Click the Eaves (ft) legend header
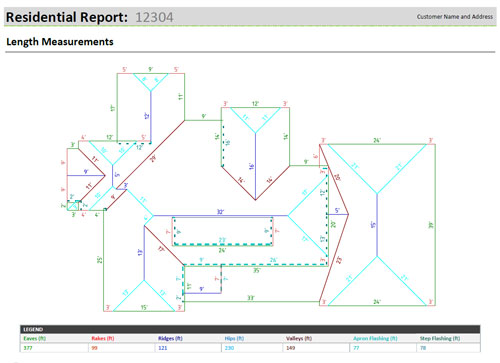This screenshot has height=363, width=500. point(35,338)
